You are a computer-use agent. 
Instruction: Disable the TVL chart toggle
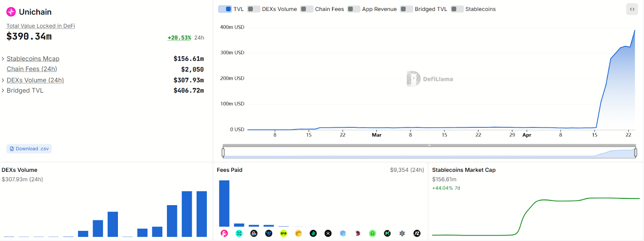coord(225,9)
